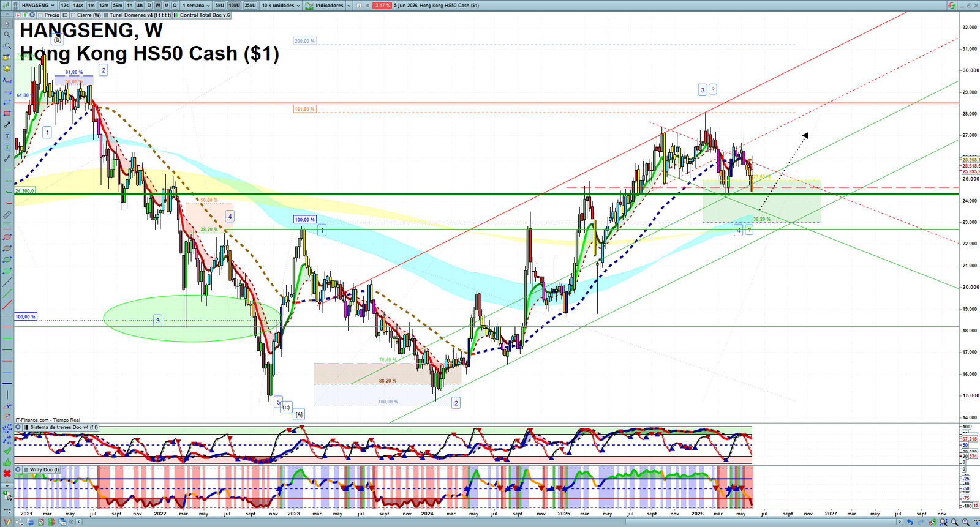This screenshot has height=527, width=980.
Task: Click the red X mark icon
Action: click(x=7, y=473)
